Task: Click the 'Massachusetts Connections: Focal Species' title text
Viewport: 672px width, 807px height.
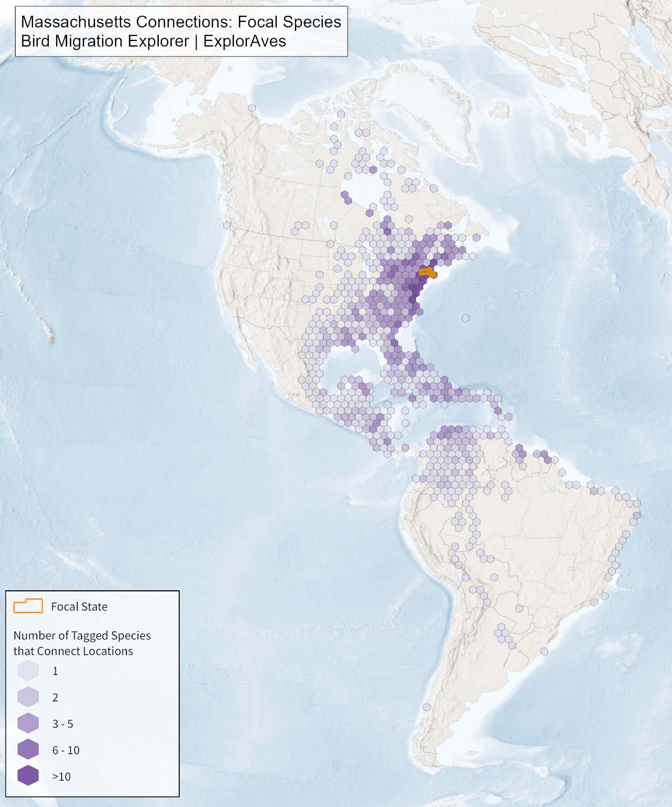Action: pyautogui.click(x=181, y=22)
